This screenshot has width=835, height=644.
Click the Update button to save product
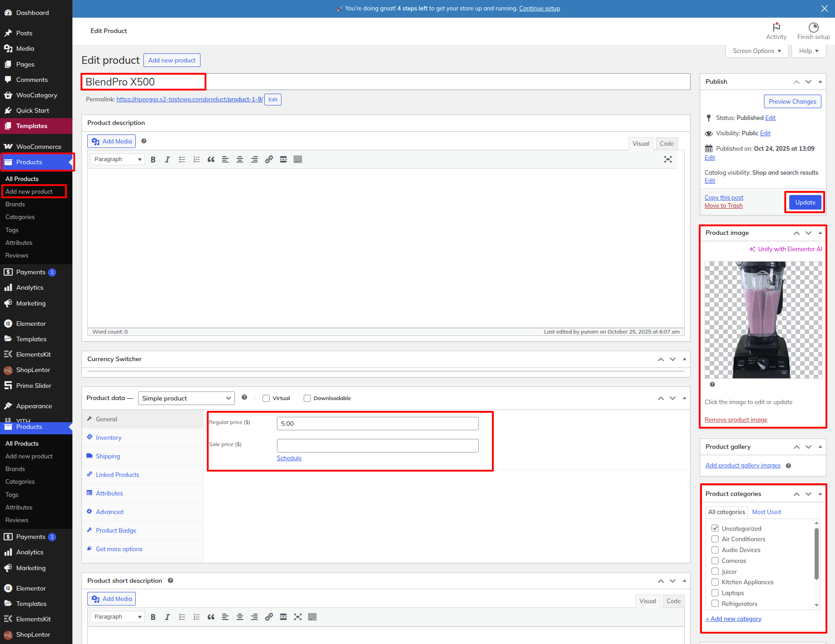pos(805,202)
